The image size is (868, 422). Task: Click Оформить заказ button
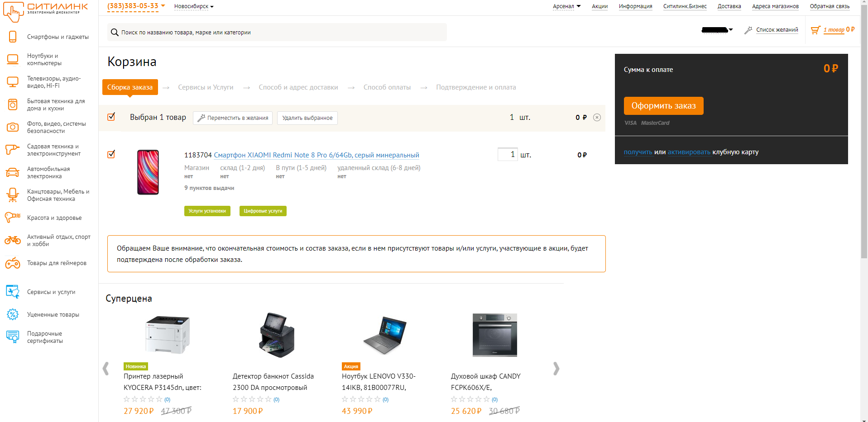coord(663,106)
